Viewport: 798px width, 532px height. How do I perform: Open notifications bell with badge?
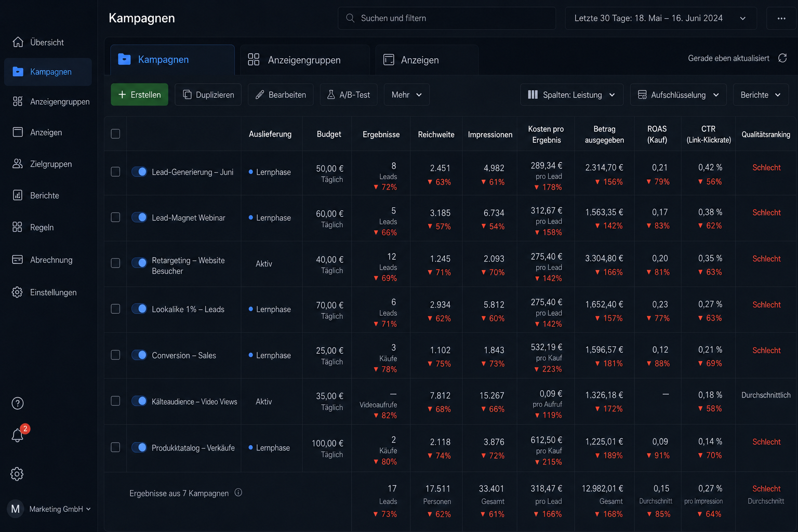click(18, 434)
